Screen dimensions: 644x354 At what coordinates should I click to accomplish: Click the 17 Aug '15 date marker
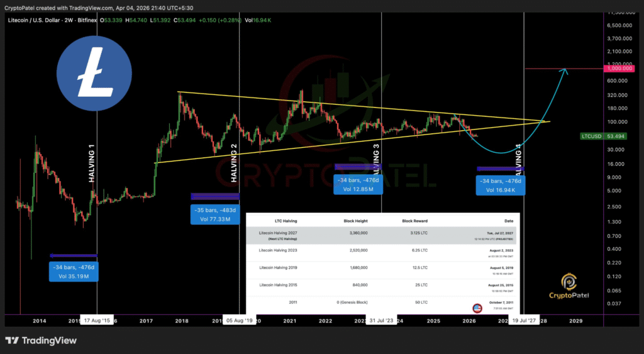97,320
